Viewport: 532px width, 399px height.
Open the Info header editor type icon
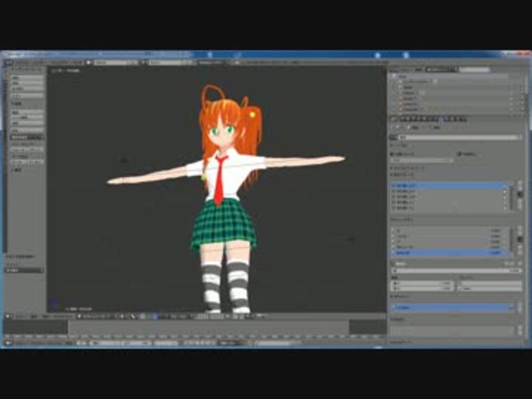(8, 63)
